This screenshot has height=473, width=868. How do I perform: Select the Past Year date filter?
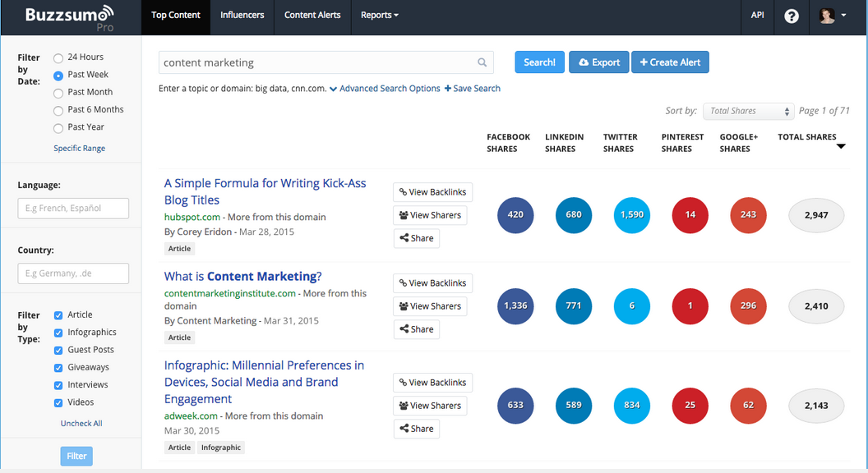tap(58, 128)
